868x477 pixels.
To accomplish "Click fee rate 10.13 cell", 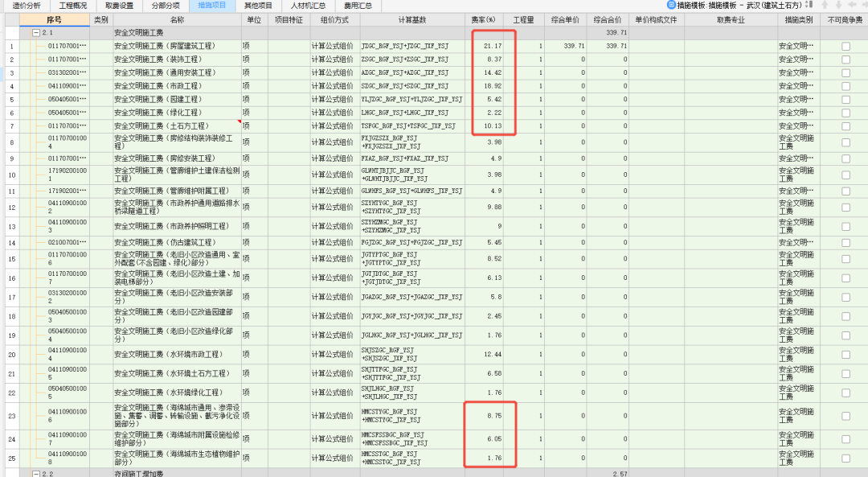I will 484,125.
